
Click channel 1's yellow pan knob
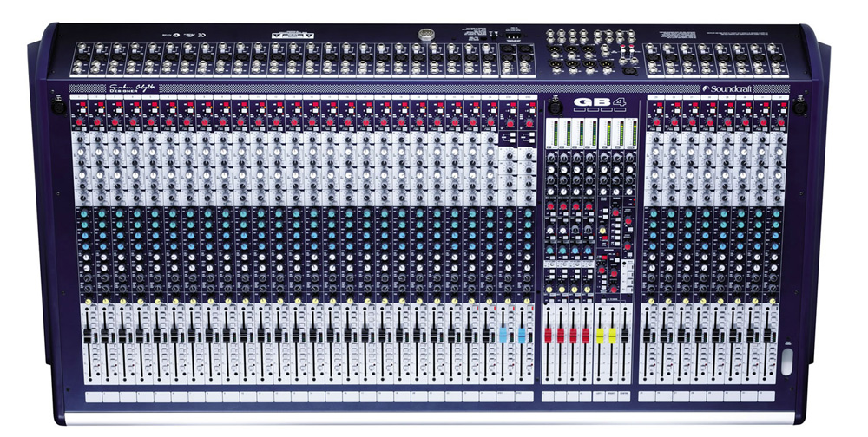[88, 301]
